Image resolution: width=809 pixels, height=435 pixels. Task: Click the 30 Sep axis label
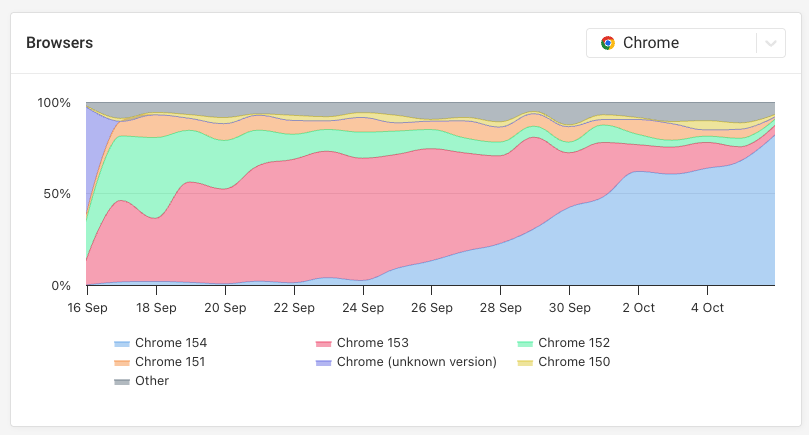(570, 308)
